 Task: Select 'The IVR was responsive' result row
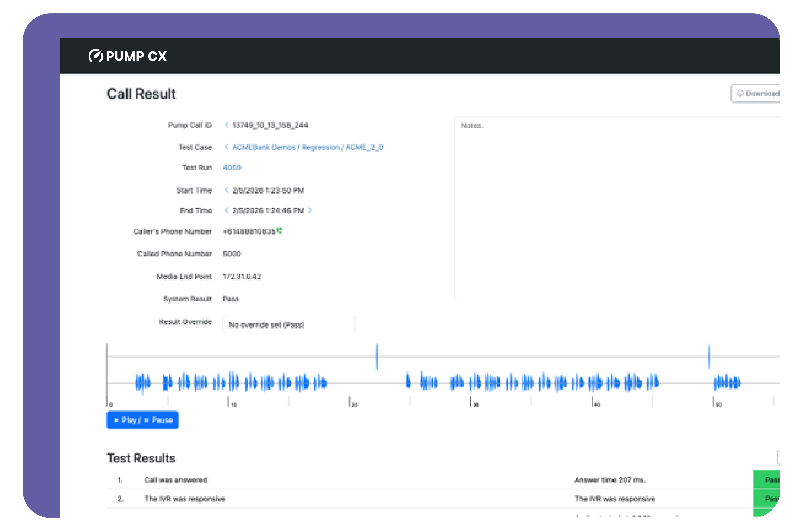(x=185, y=499)
